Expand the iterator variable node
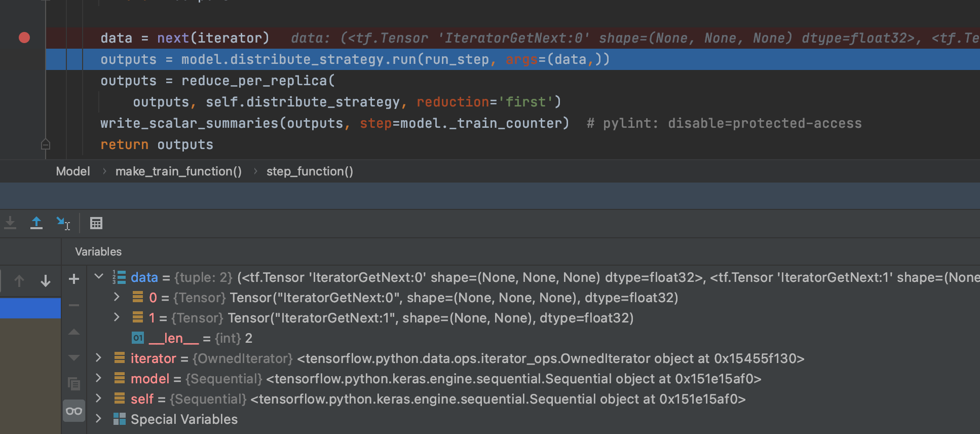Image resolution: width=980 pixels, height=434 pixels. pos(99,358)
